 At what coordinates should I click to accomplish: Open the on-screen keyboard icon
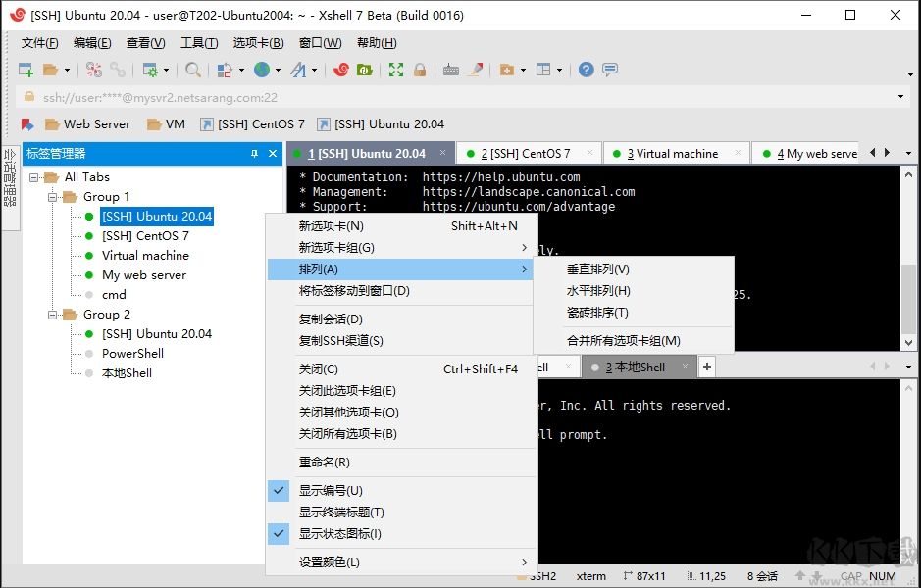pos(450,70)
